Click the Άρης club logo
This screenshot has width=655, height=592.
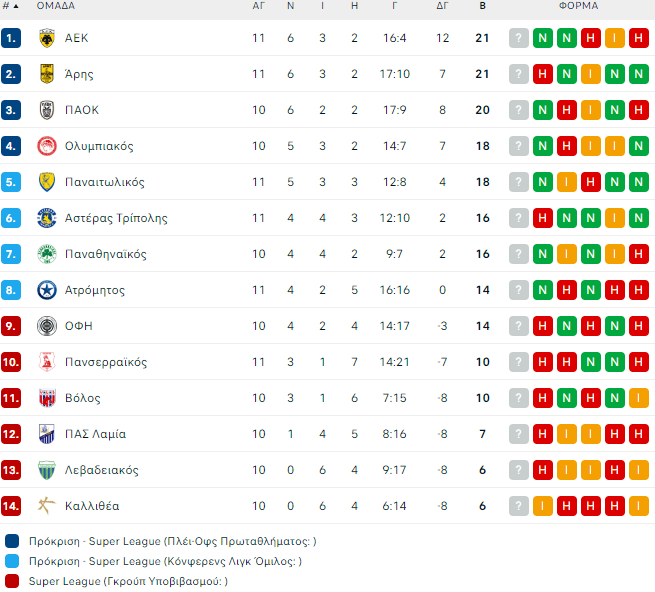coord(47,74)
